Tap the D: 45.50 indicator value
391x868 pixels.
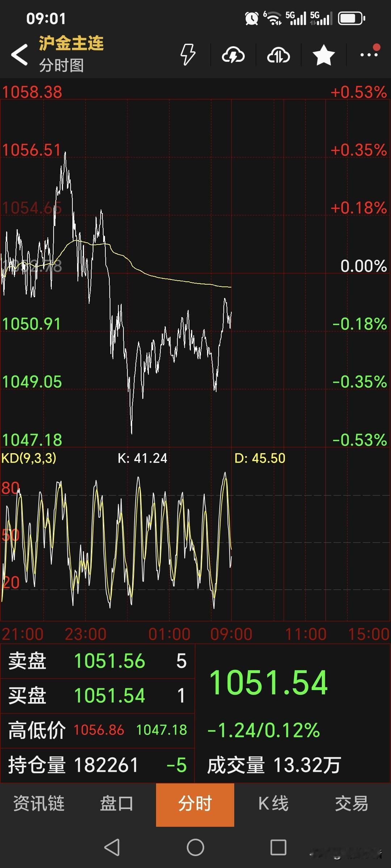[260, 458]
